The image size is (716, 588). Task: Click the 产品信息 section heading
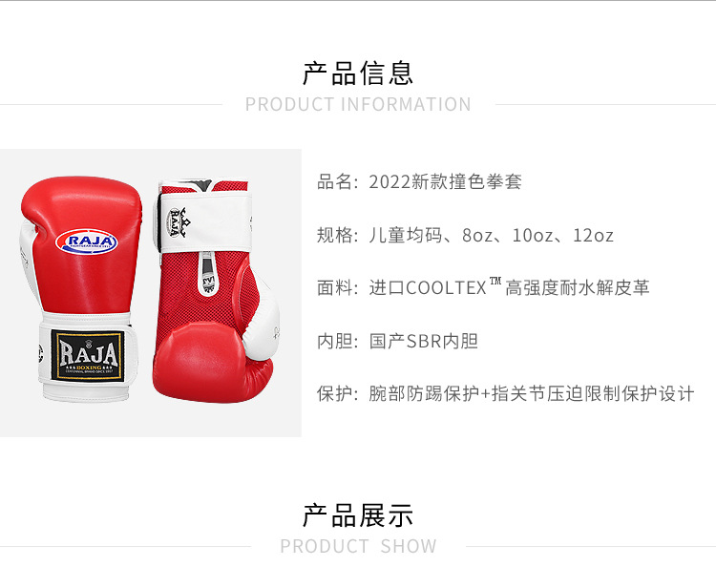[358, 73]
